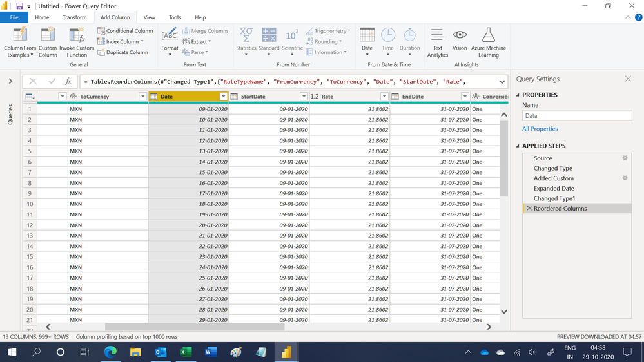Image resolution: width=644 pixels, height=362 pixels.
Task: Collapse the APPLIED STEPS section
Action: 518,146
